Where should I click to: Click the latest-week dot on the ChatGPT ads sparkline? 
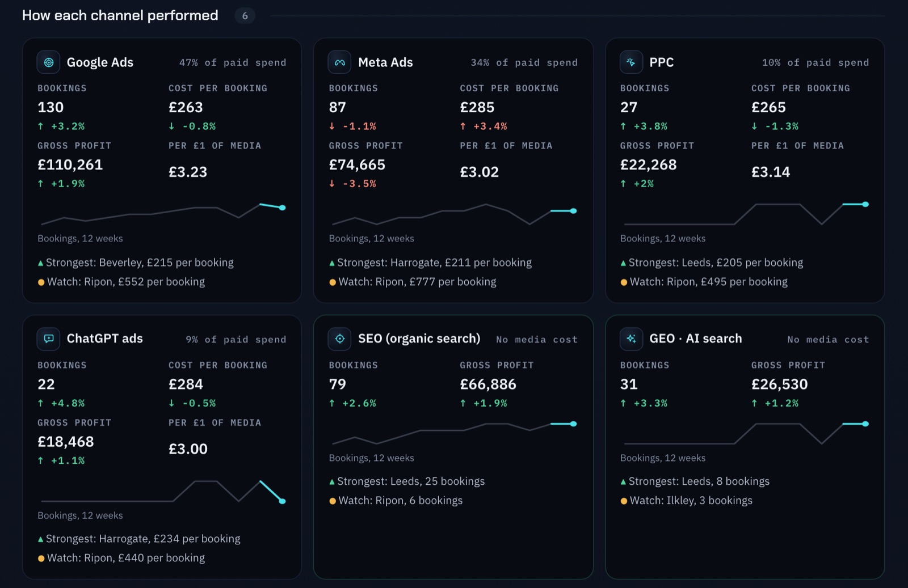(x=283, y=501)
